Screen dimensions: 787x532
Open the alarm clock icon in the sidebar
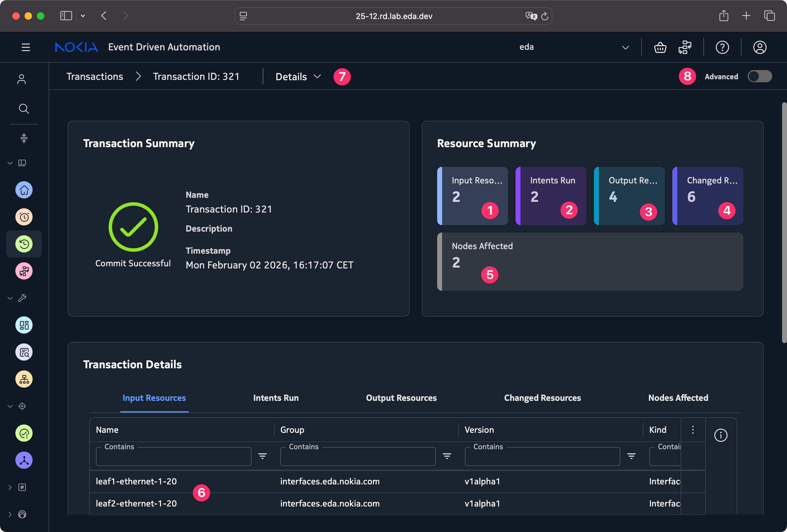[24, 217]
